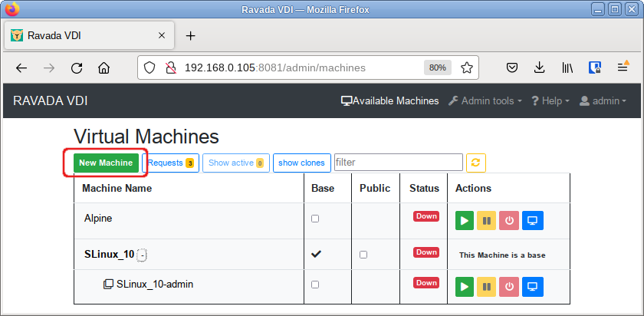Image resolution: width=644 pixels, height=316 pixels.
Task: Go to Available Machines
Action: [x=389, y=101]
